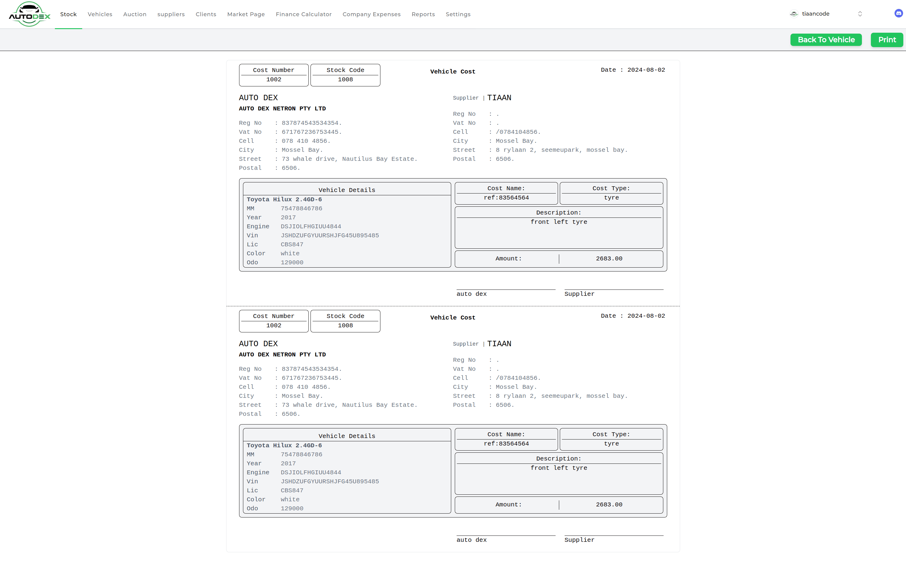Image resolution: width=906 pixels, height=588 pixels.
Task: Click Reg No 837874543534354 in the top slip
Action: pos(312,123)
